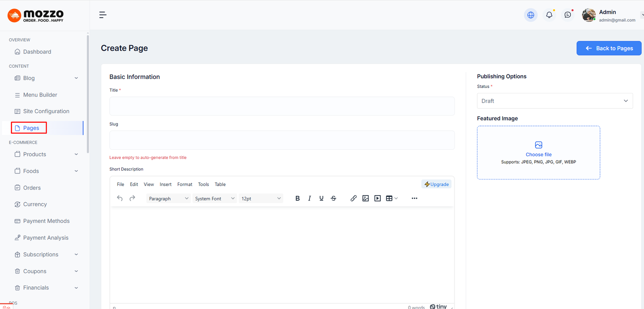Click the insert media icon
644x309 pixels.
point(378,198)
